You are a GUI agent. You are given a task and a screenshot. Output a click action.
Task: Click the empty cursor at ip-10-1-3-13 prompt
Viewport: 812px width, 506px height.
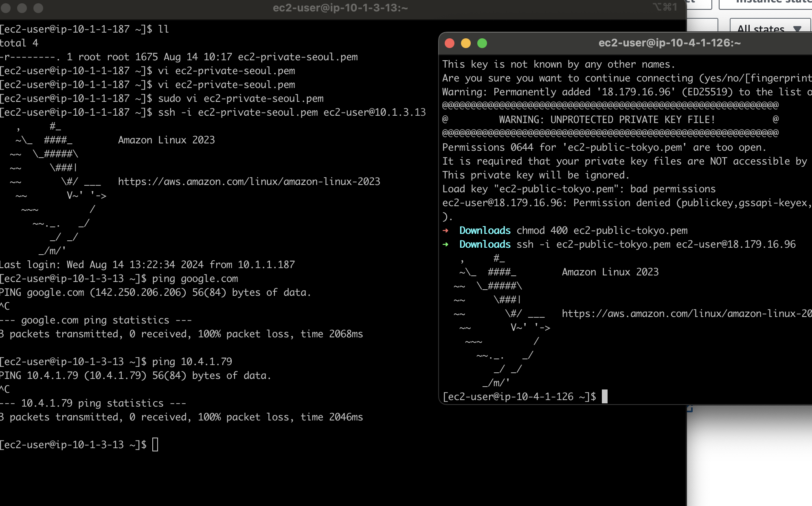pyautogui.click(x=155, y=444)
